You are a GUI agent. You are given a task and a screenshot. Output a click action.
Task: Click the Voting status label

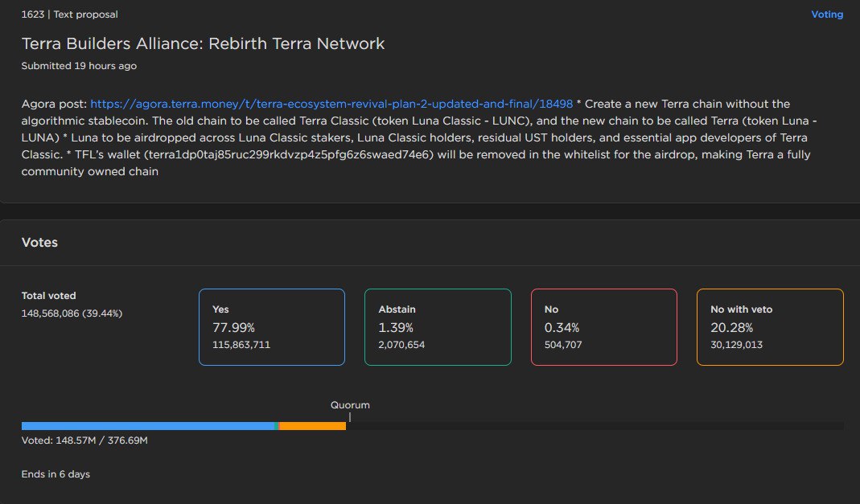827,14
